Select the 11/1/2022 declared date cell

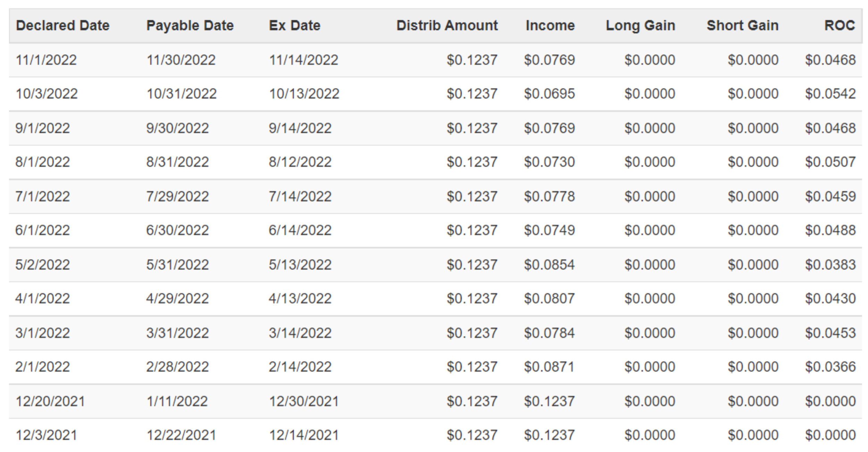click(x=46, y=60)
